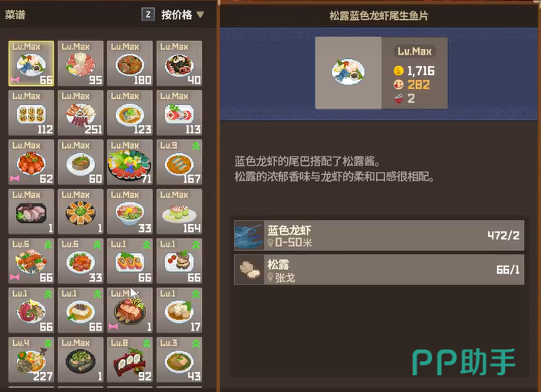The width and height of the screenshot is (541, 392).
Task: Click the Z key sort shortcut
Action: 148,15
